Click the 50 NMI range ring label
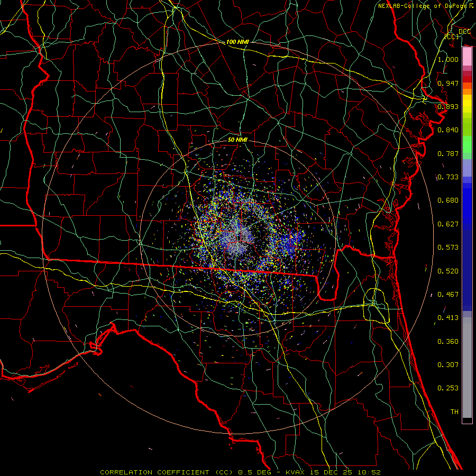The image size is (476, 476). click(x=237, y=140)
